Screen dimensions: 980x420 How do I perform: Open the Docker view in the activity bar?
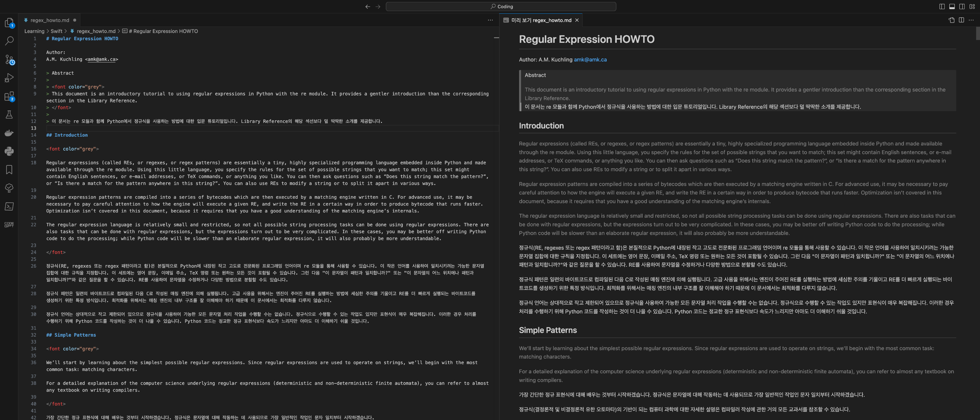9,133
